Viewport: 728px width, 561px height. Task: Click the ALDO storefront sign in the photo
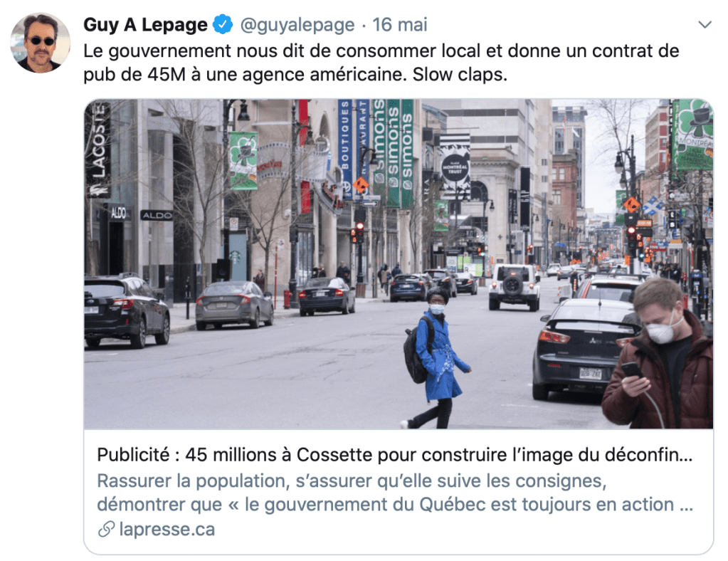(157, 215)
